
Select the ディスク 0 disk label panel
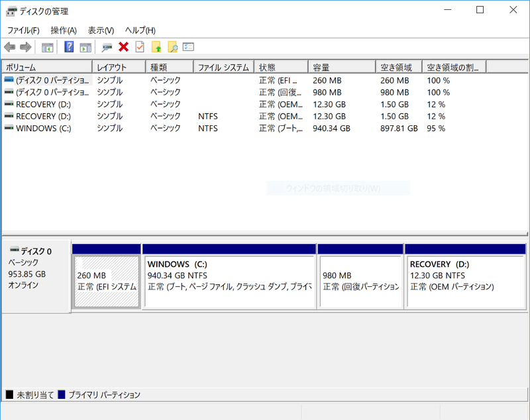(36, 276)
